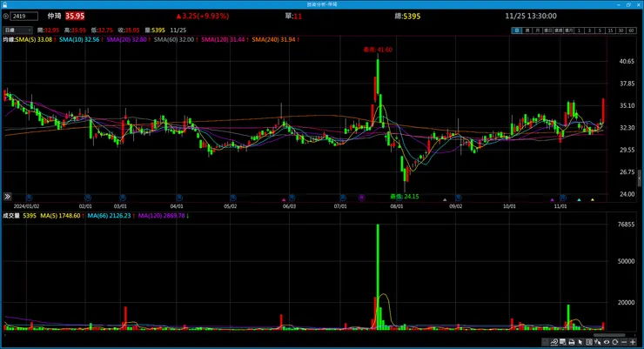Click the red 35.95 last price box

coord(75,16)
